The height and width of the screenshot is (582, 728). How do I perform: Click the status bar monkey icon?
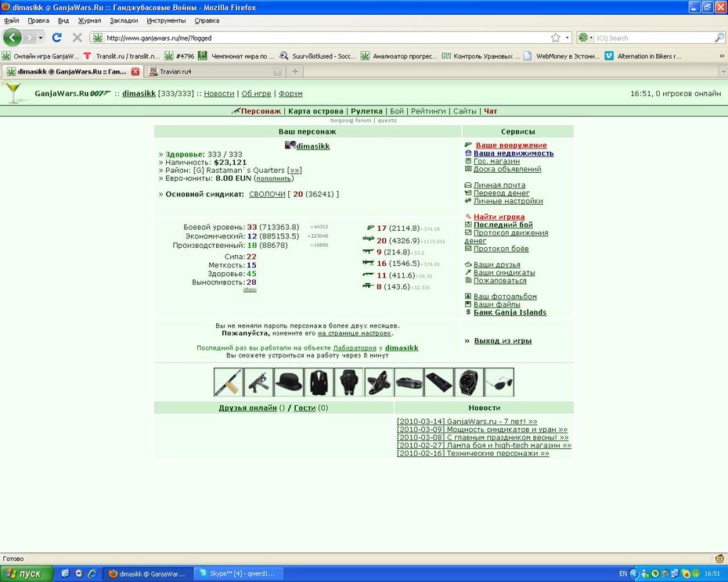pos(719,559)
